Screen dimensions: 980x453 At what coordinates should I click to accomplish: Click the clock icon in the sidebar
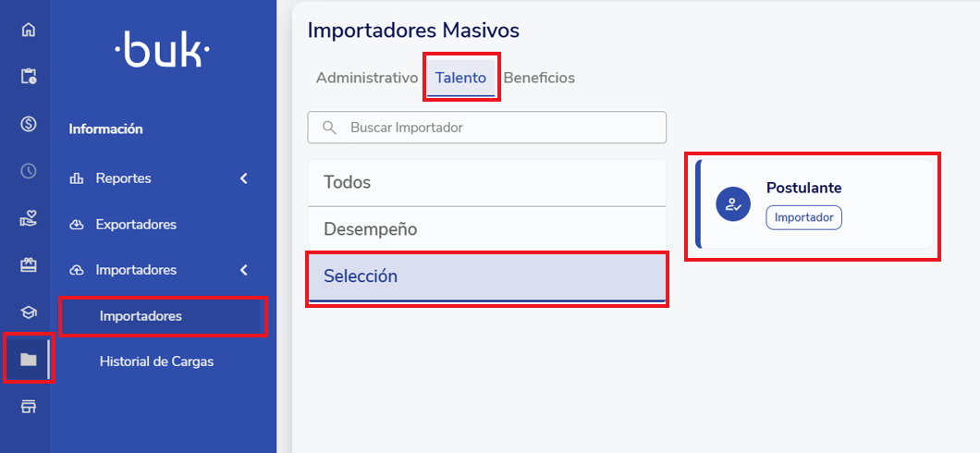coord(29,171)
